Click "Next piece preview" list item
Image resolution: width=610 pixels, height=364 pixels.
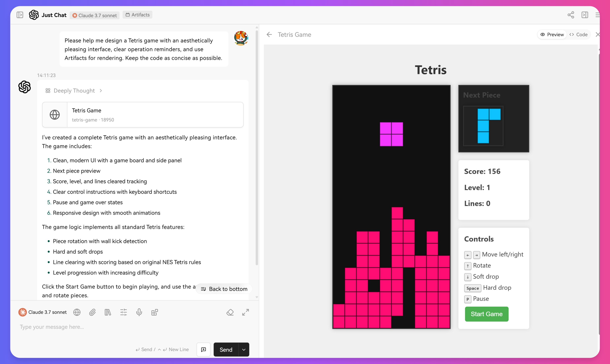[x=76, y=171]
